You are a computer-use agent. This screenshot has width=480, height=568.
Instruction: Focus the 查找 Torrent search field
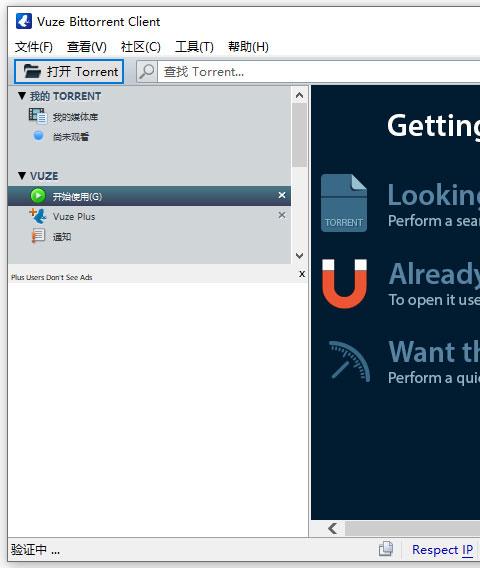[319, 72]
